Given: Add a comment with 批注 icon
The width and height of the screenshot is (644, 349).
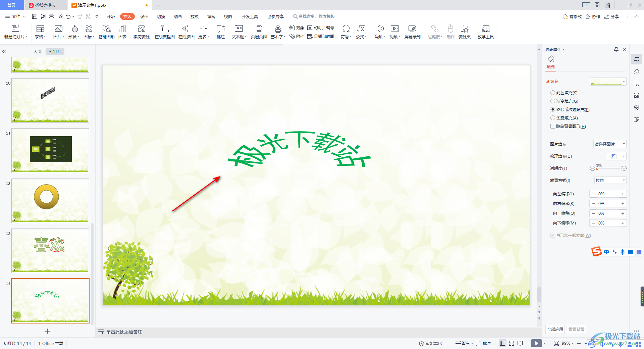Looking at the screenshot, I should click(220, 29).
